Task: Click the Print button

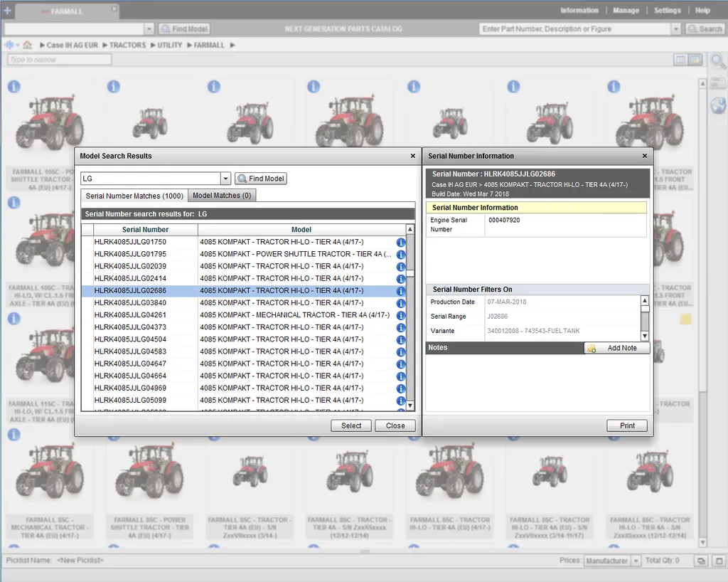Action: (x=627, y=425)
